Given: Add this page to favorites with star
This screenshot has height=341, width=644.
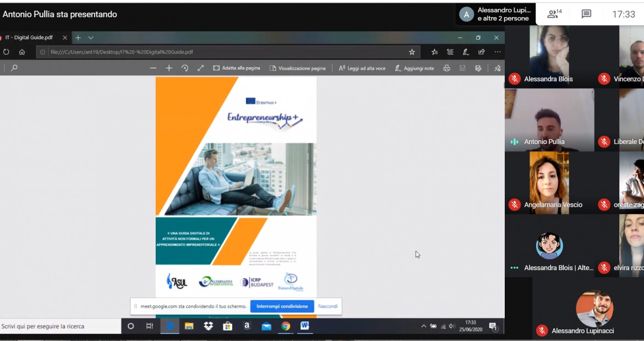Looking at the screenshot, I should (x=412, y=52).
